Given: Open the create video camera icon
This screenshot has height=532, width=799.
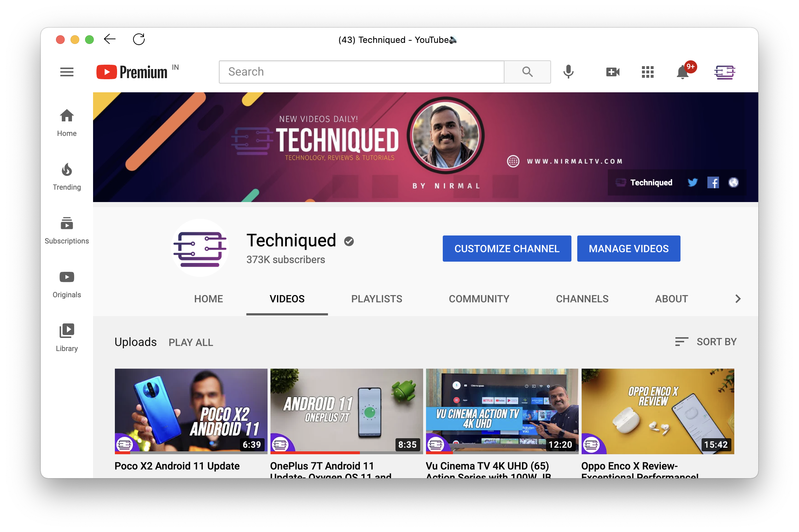Looking at the screenshot, I should (x=613, y=72).
